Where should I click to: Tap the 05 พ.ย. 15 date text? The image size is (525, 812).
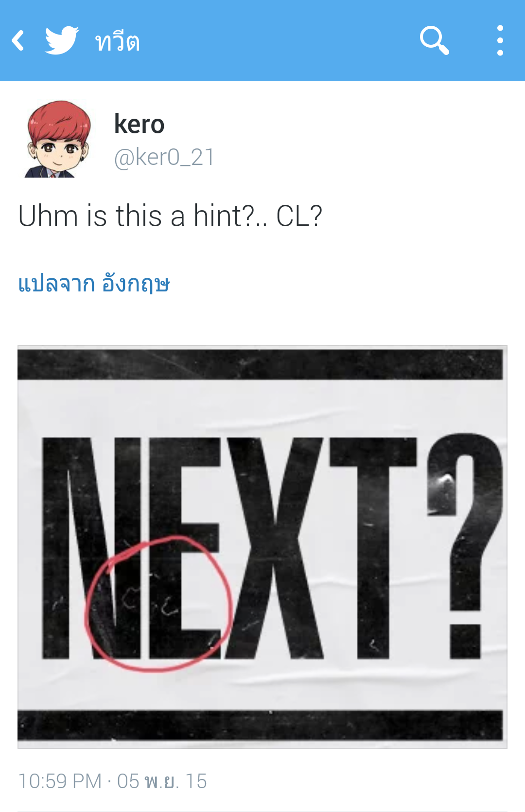pyautogui.click(x=162, y=781)
